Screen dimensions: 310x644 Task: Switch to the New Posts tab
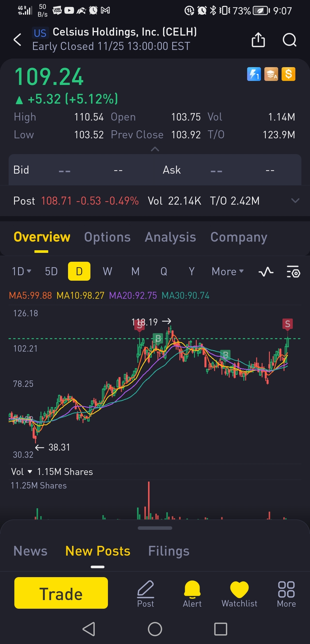[x=98, y=551]
